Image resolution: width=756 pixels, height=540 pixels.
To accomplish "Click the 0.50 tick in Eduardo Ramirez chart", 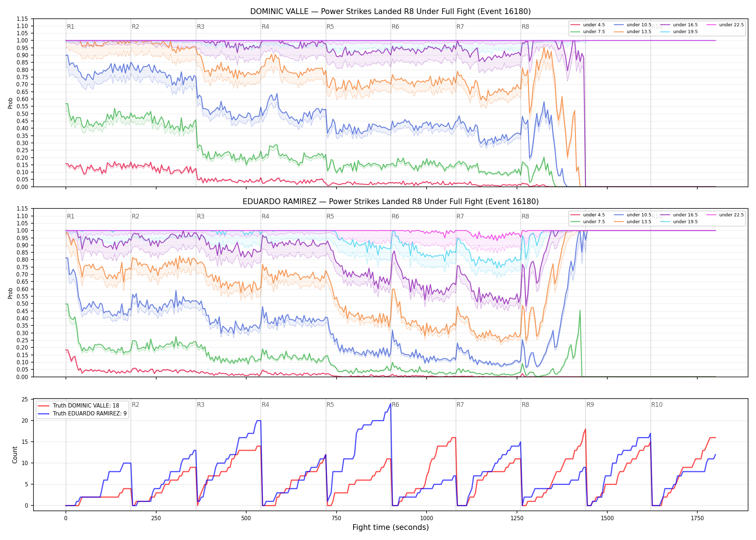I will [x=22, y=303].
